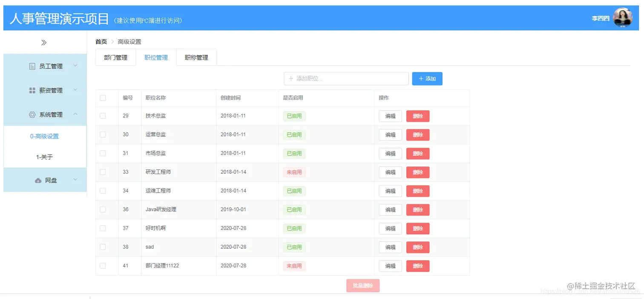Click the 未启用 tag in 部门经理11122 row

pyautogui.click(x=294, y=266)
